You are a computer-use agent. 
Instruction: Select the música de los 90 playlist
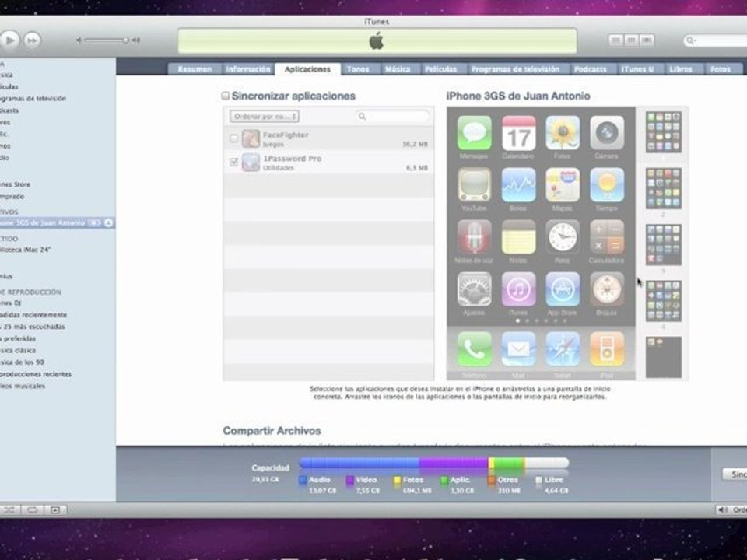[x=23, y=362]
